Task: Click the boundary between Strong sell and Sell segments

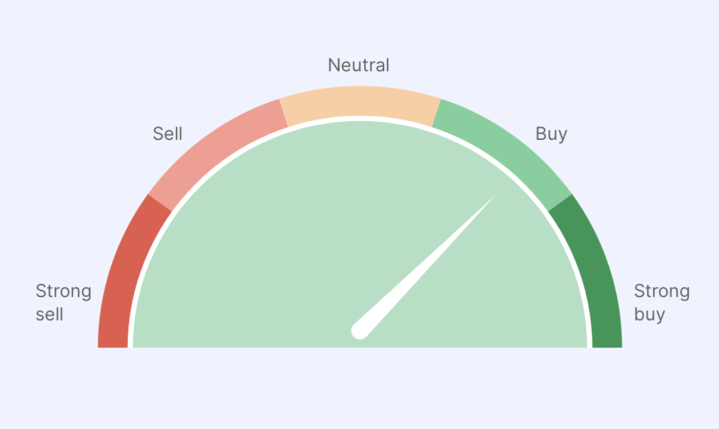Action: (160, 203)
